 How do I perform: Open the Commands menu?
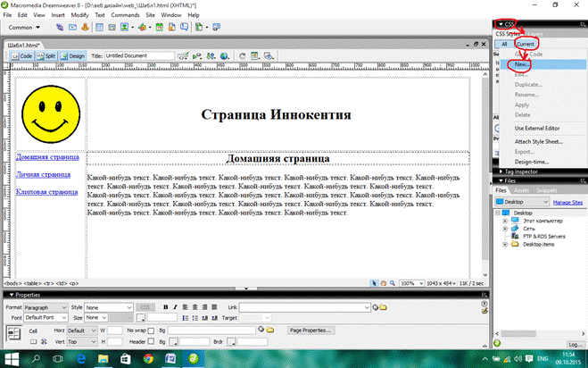tap(125, 15)
